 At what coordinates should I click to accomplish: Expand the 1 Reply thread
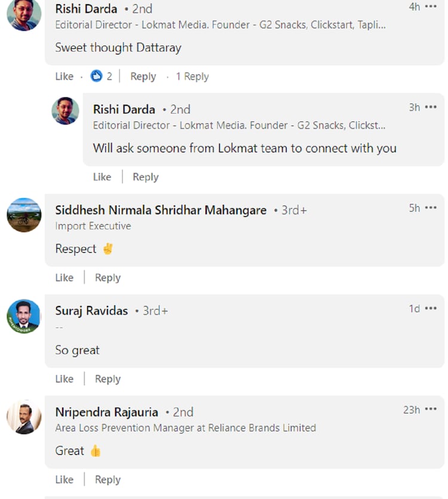coord(192,76)
